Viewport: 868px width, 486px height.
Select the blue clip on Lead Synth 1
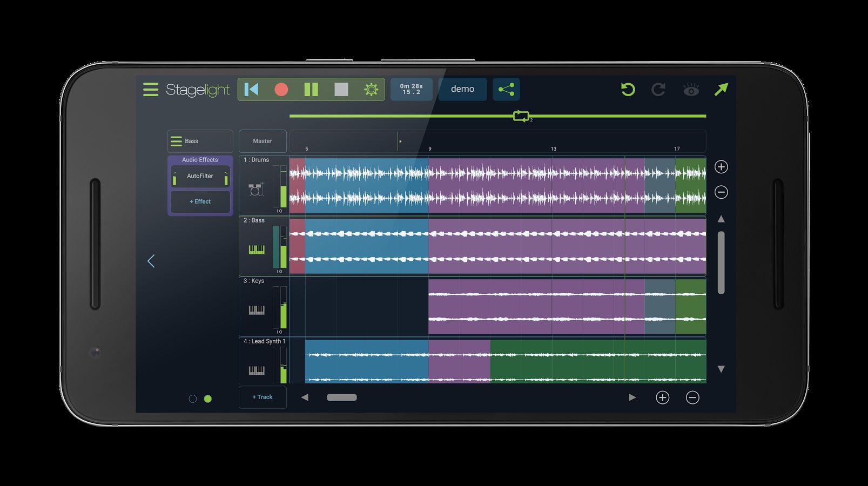coord(367,361)
